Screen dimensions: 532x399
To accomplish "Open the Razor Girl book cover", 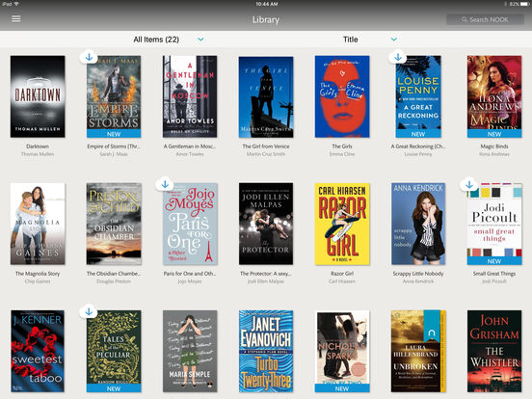I will point(342,224).
